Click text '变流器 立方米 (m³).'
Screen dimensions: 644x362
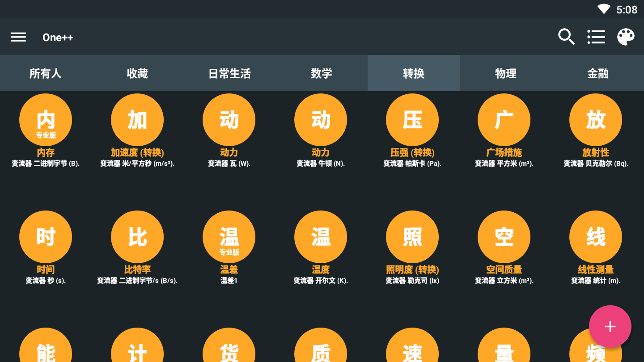504,281
